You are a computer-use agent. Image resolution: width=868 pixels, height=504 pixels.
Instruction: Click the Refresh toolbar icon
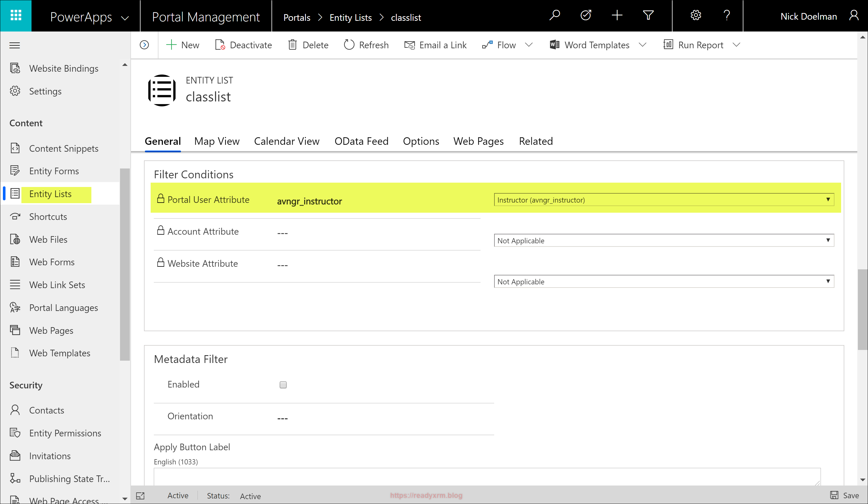point(349,45)
